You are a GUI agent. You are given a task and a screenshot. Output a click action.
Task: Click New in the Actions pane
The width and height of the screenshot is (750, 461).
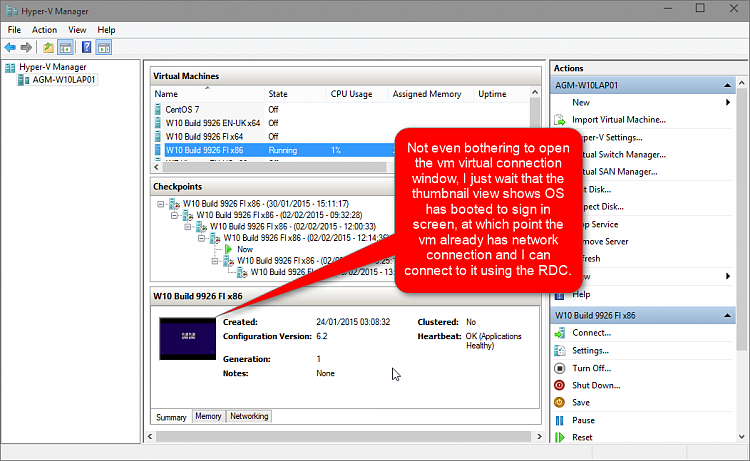581,102
